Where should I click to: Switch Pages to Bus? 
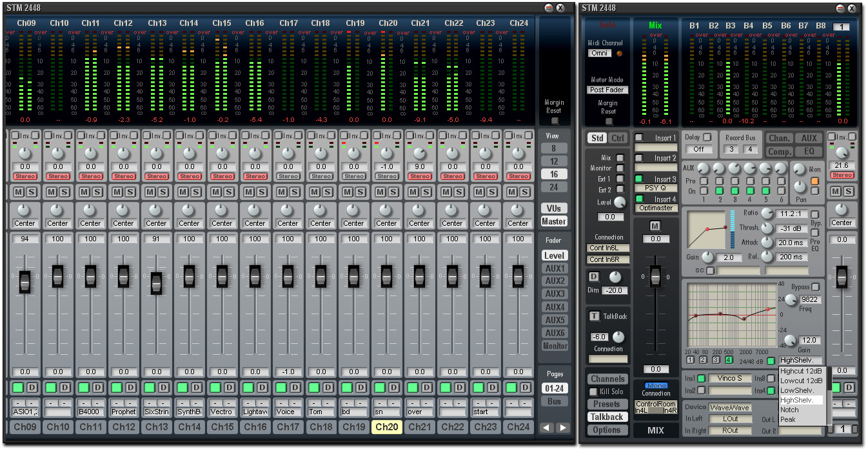[x=555, y=401]
